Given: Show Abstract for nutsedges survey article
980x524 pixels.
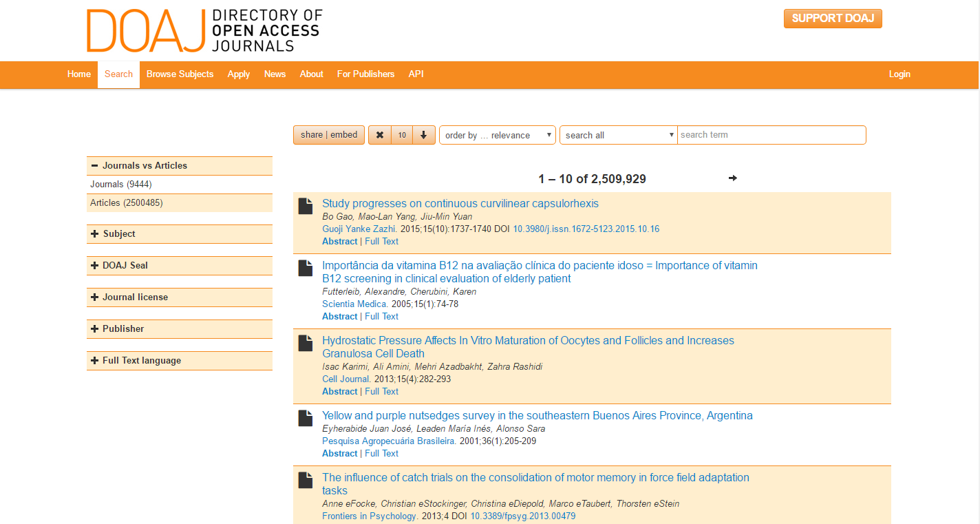Looking at the screenshot, I should tap(340, 454).
